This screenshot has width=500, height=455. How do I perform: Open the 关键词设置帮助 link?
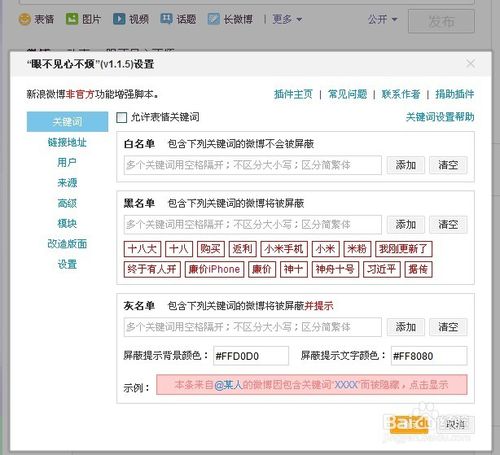[440, 117]
